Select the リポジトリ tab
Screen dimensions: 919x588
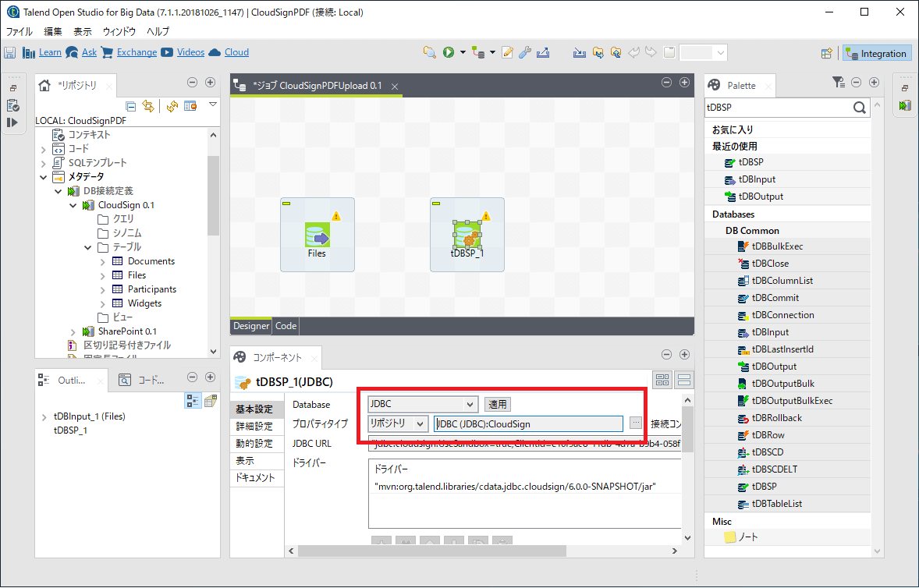point(76,86)
